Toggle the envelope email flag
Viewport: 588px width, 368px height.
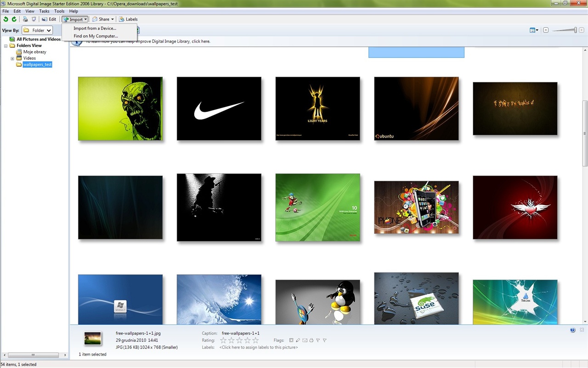tap(305, 340)
